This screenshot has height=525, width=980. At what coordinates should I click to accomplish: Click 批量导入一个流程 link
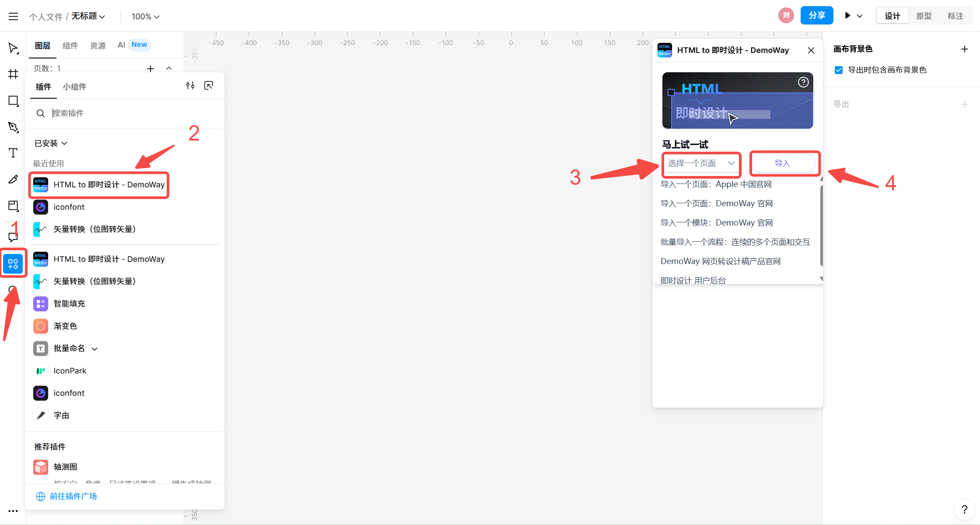point(735,242)
